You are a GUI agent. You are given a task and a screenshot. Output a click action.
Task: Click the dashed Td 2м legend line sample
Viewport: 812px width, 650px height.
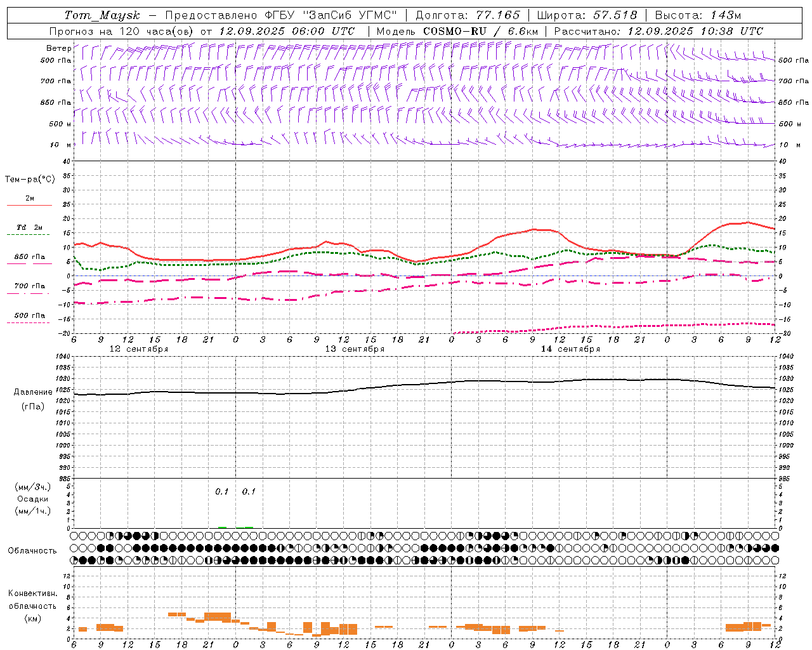(28, 235)
